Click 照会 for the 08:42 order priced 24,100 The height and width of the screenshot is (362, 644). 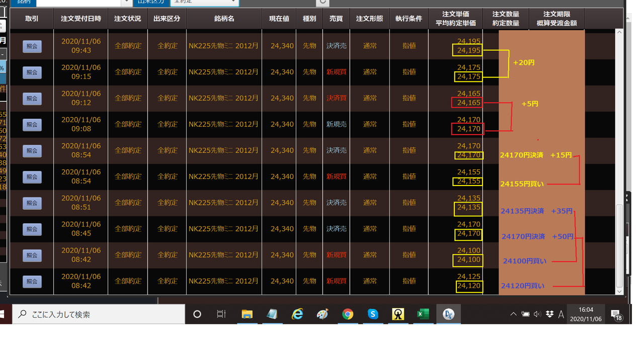point(32,255)
